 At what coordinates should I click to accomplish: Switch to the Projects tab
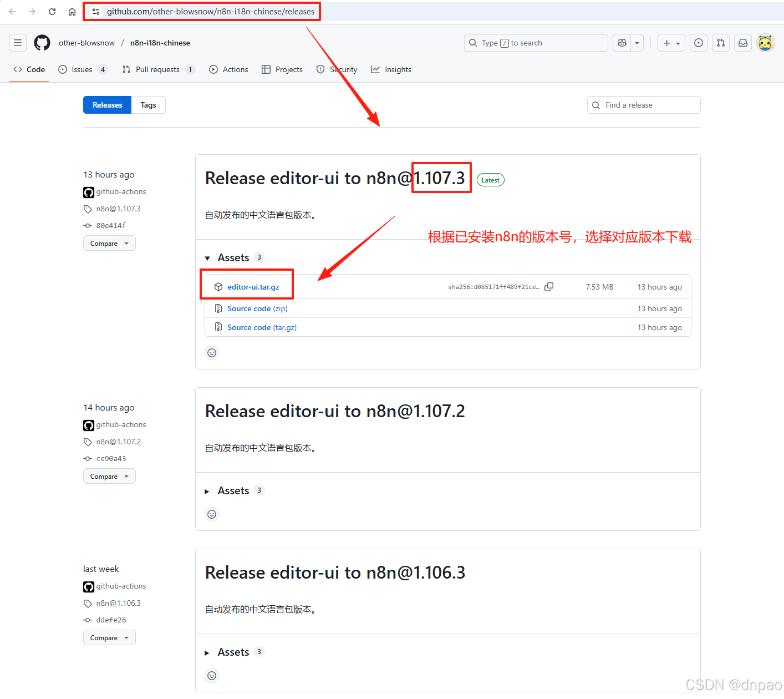[x=282, y=69]
